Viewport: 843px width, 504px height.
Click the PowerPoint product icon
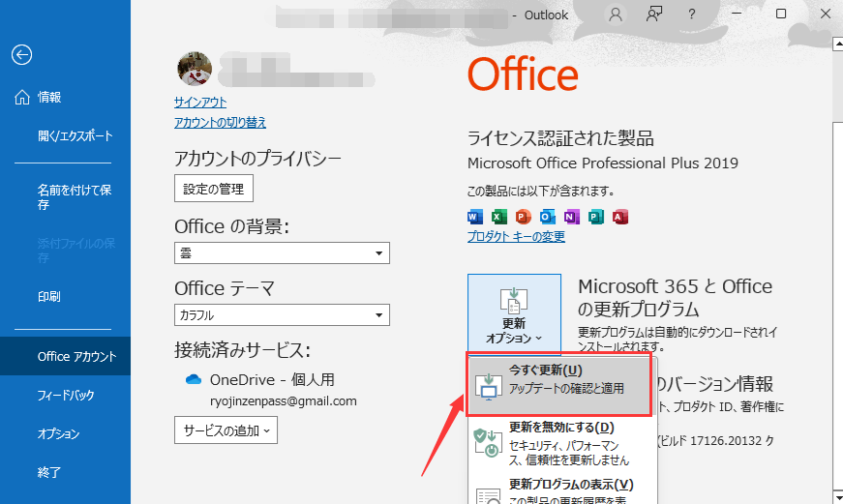(523, 217)
